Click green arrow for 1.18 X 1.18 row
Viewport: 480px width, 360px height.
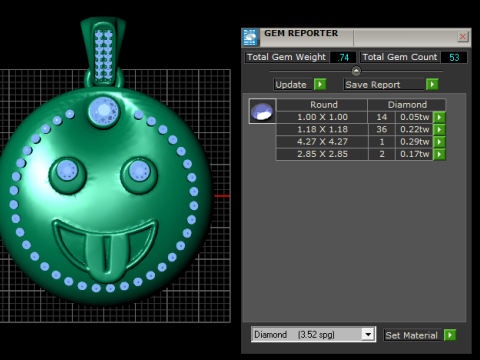(439, 130)
